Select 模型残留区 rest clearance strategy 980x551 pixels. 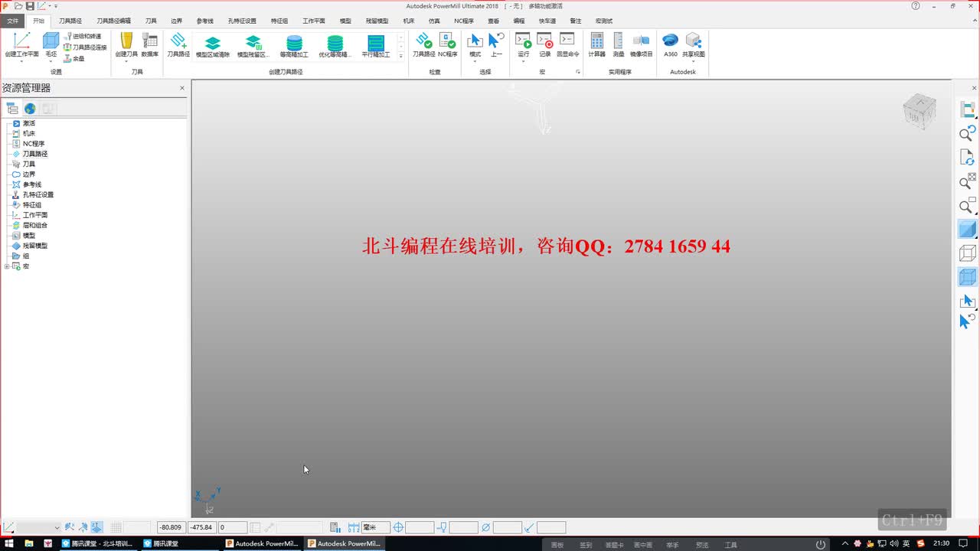[x=253, y=47]
